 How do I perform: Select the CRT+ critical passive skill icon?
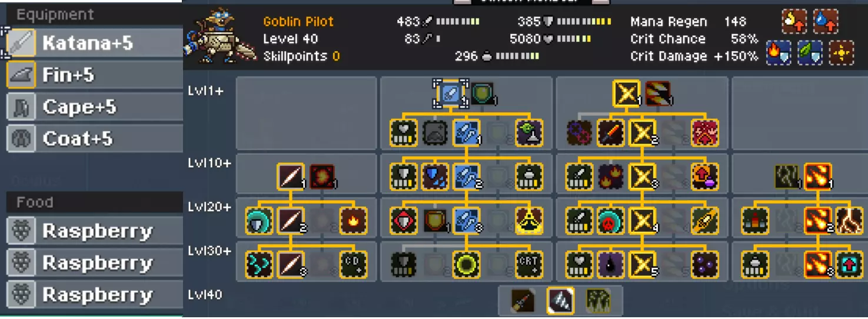click(530, 265)
